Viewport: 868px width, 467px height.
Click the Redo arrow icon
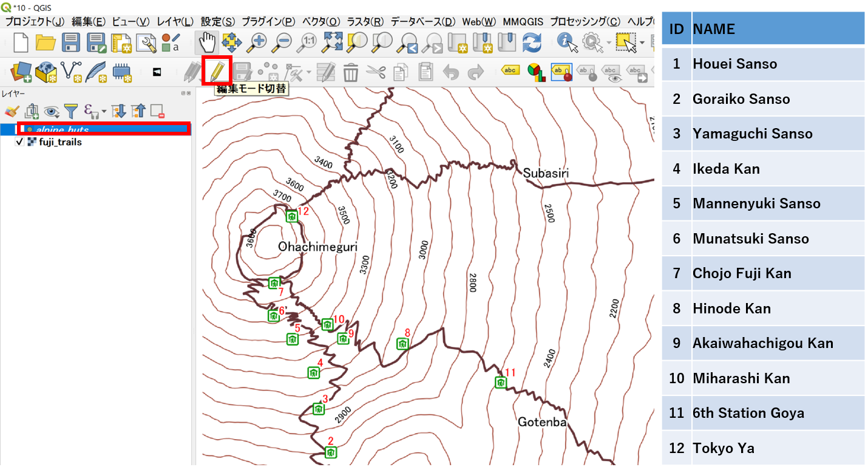(476, 72)
